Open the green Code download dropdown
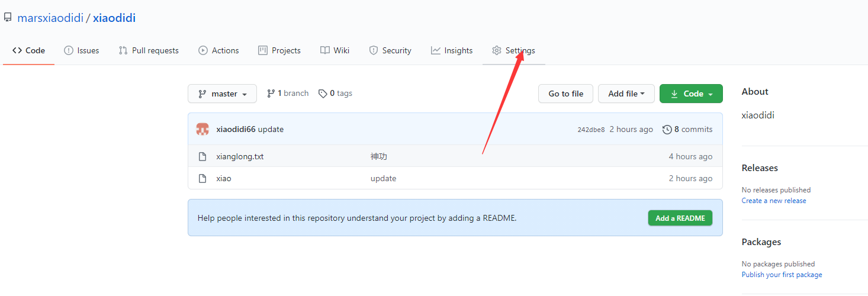The width and height of the screenshot is (868, 296). pos(691,94)
